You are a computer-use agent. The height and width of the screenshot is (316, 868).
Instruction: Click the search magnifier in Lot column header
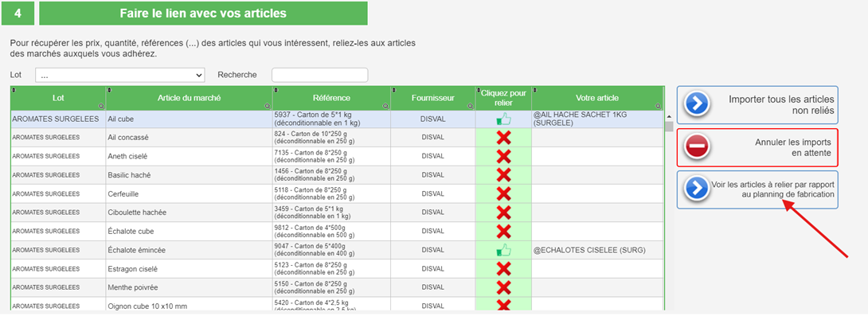[x=101, y=106]
